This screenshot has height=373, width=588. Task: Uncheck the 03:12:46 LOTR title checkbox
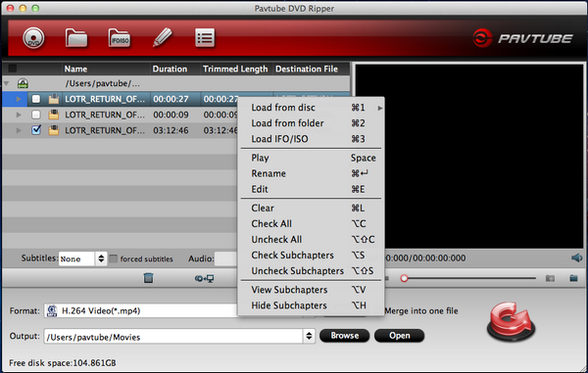[x=36, y=130]
